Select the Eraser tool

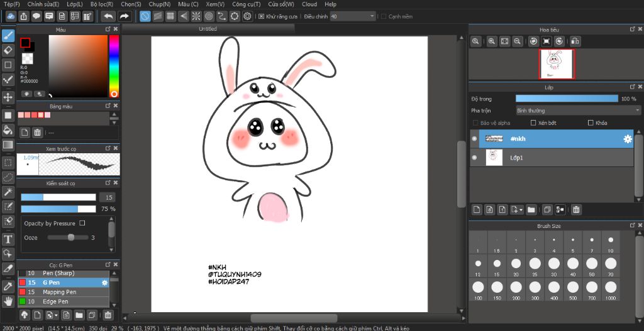coord(8,50)
